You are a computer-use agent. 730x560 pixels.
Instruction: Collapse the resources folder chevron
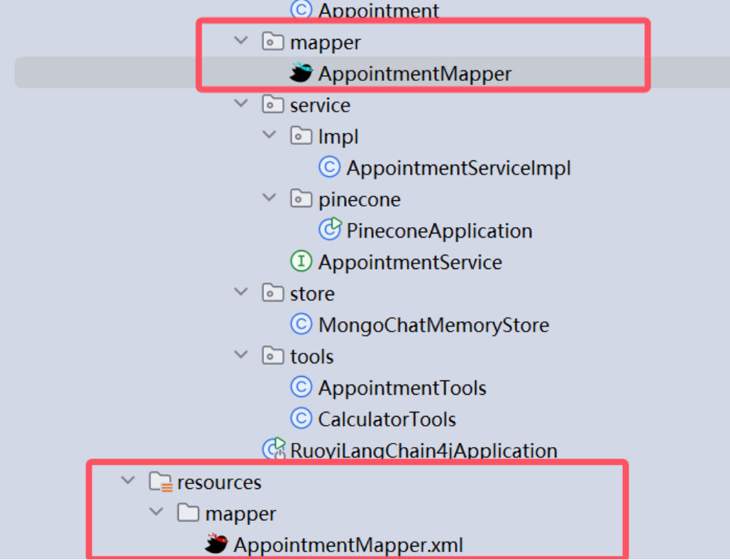click(128, 481)
